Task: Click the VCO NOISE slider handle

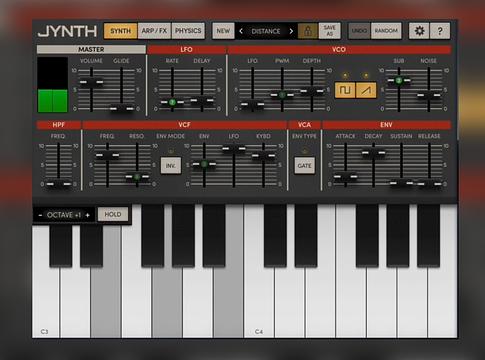Action: pyautogui.click(x=429, y=95)
